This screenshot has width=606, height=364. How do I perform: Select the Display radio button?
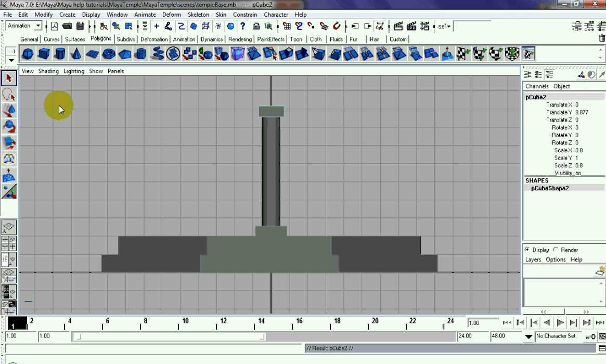[528, 250]
